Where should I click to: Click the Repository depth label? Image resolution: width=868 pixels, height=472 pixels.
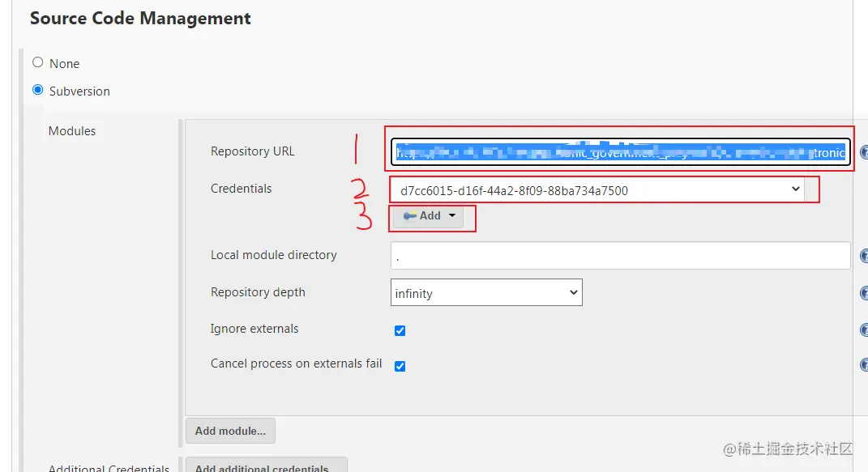click(258, 292)
